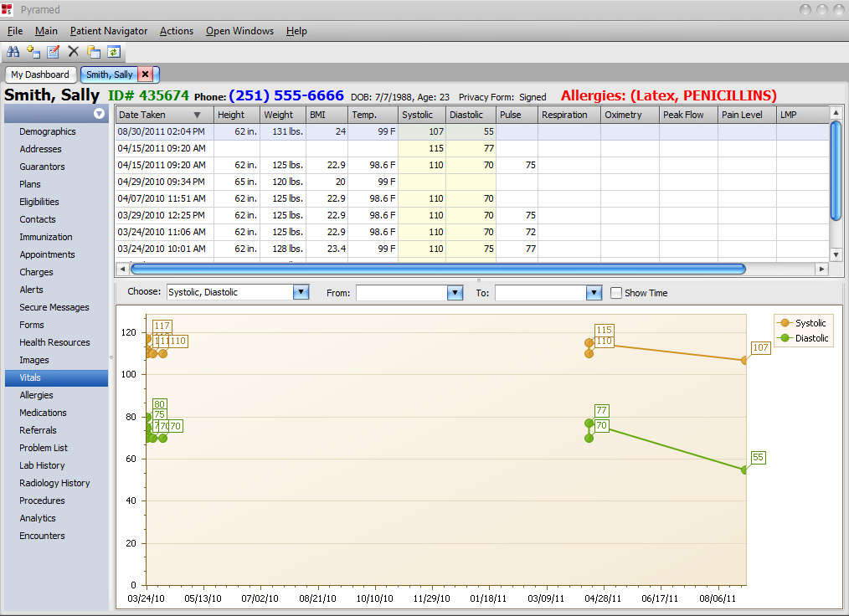This screenshot has width=849, height=616.
Task: Click the horizontal scroll right arrow
Action: click(822, 269)
